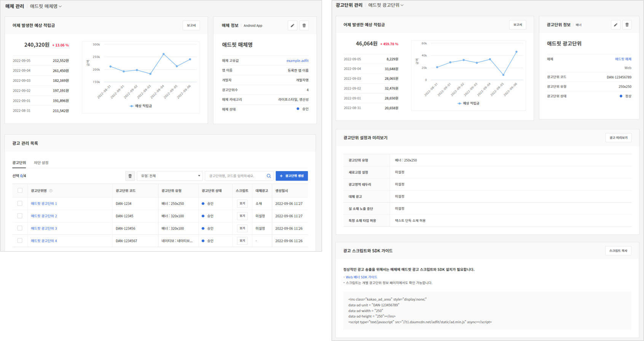This screenshot has width=644, height=341.
Task: Open the Web 배너 SDK 가이드 link
Action: 361,277
